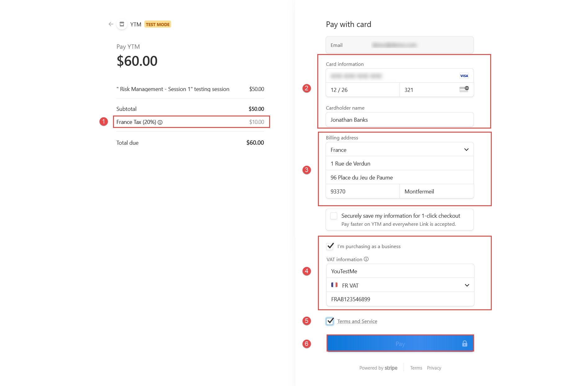Expand the FR VAT type dropdown
The image size is (588, 386).
[400, 285]
